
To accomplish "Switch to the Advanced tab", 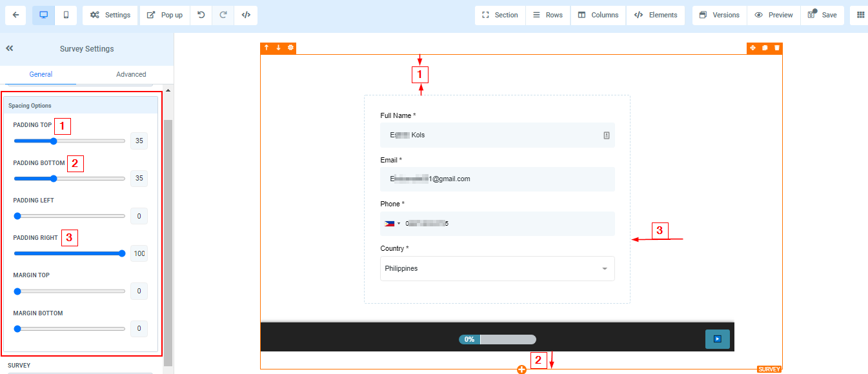I will tap(131, 74).
